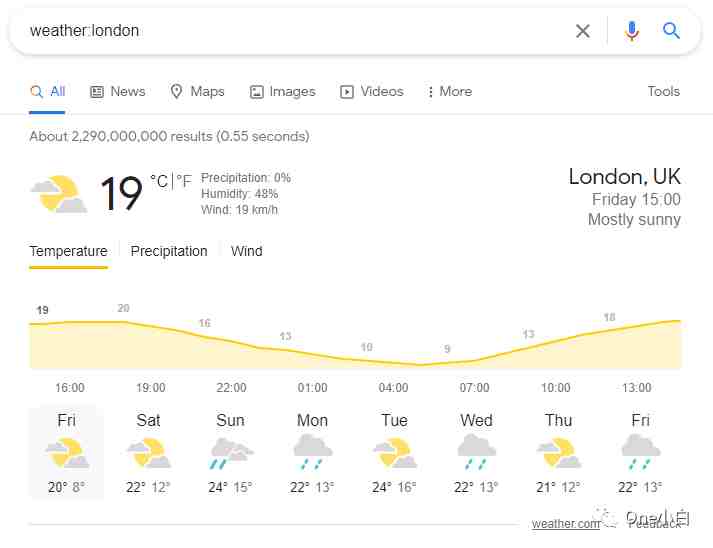Viewport: 713px width, 548px height.
Task: Select Tuesday's partly sunny forecast icon
Action: (394, 453)
